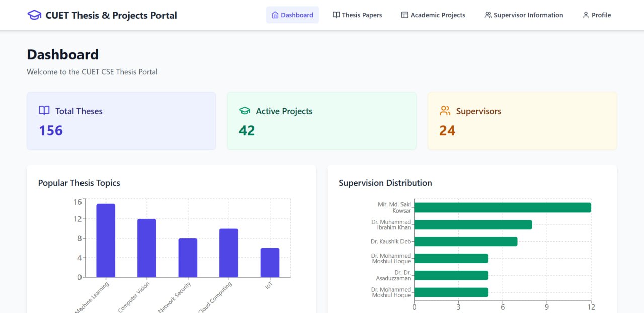Click the user icon beside Profile
The width and height of the screenshot is (644, 313).
pyautogui.click(x=586, y=15)
